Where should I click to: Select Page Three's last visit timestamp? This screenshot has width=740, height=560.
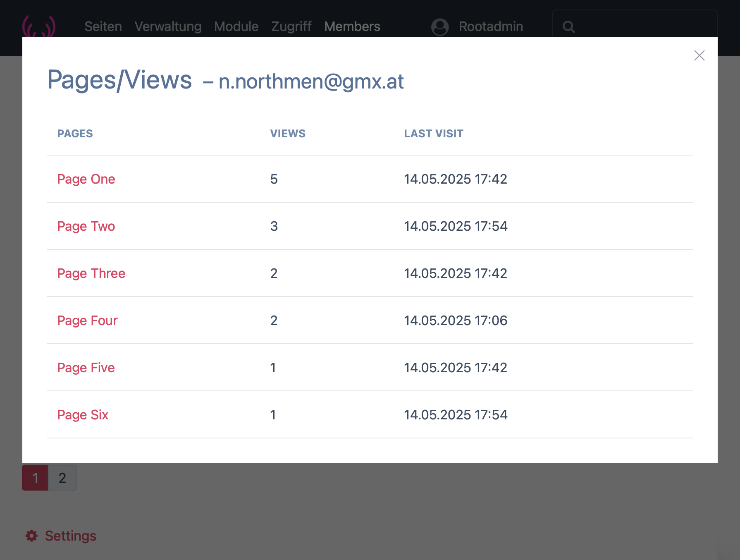pyautogui.click(x=456, y=273)
